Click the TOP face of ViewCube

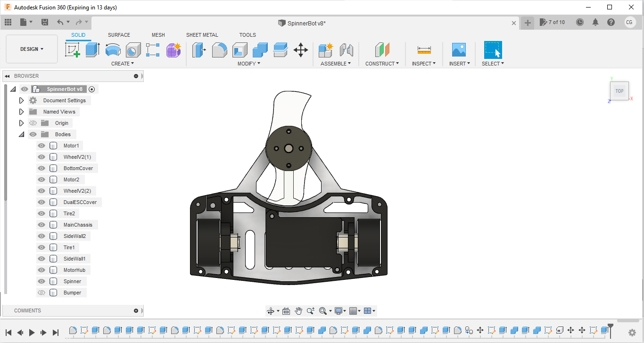[619, 91]
